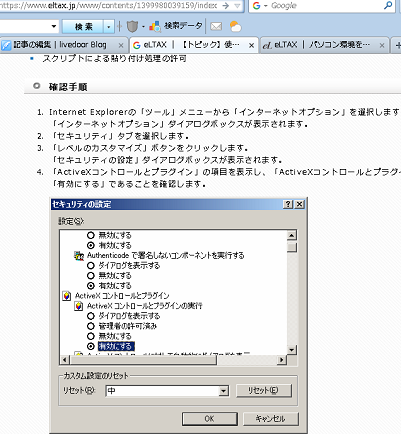Click the settings list scroll up arrow
Screen dimensions: 401x434
coord(292,235)
